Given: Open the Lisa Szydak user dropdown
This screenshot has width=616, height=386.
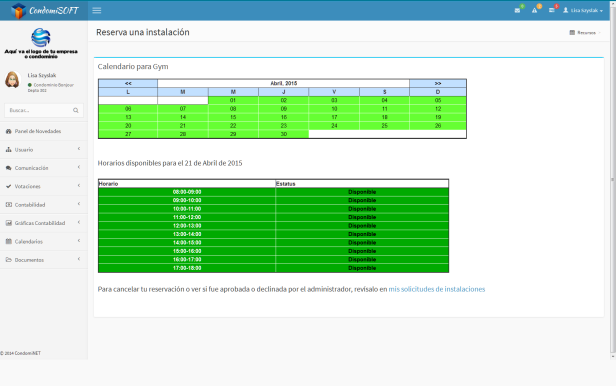Looking at the screenshot, I should [x=583, y=11].
